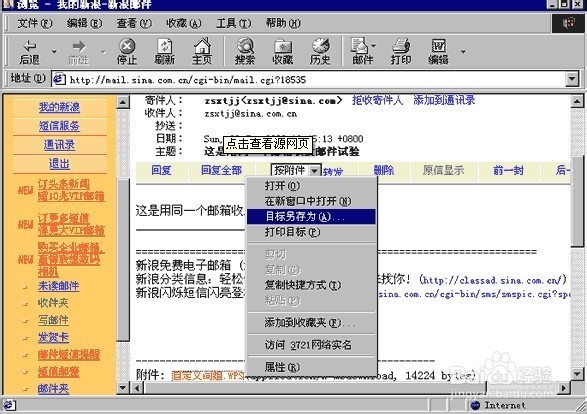Open the Back button history dropdown arrow
The image size is (587, 414).
tap(54, 51)
